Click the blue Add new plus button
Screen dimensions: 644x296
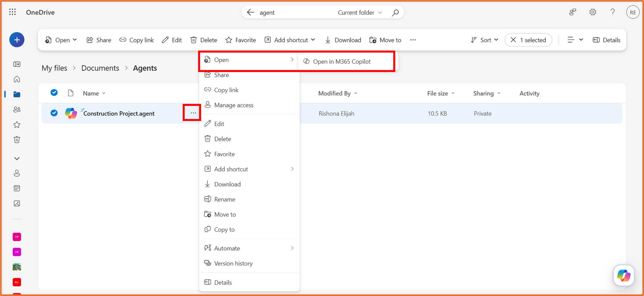click(x=17, y=40)
